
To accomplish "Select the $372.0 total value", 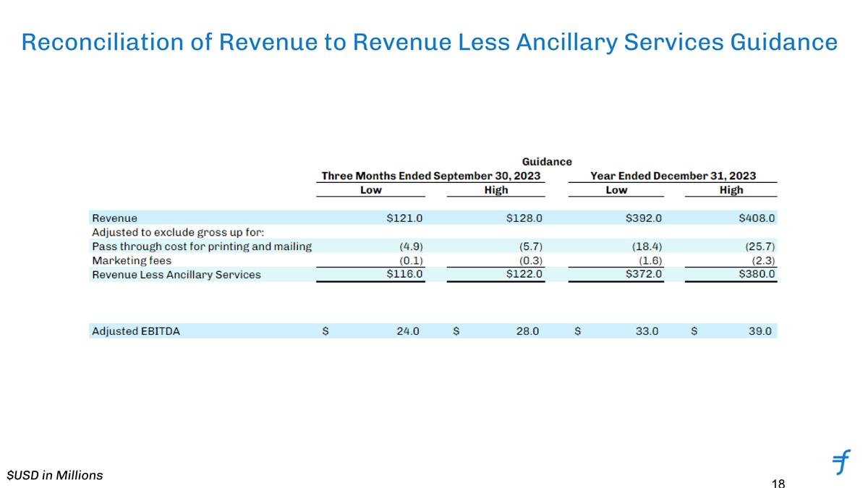I will (643, 274).
